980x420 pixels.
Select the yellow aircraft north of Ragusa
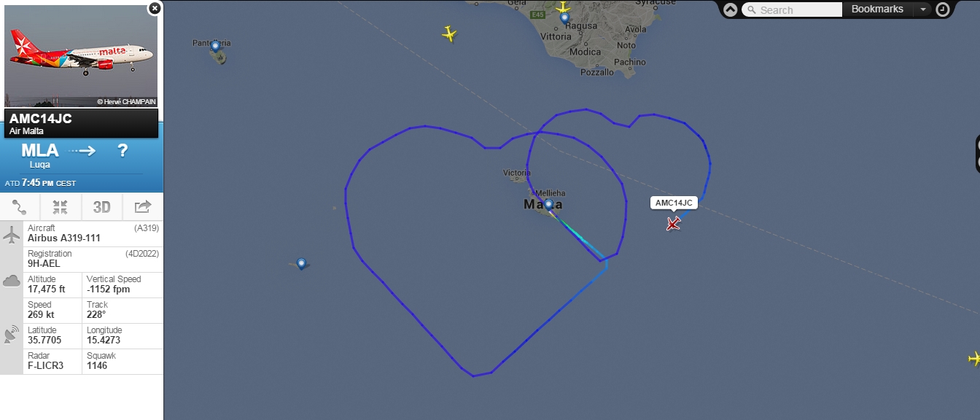[x=563, y=7]
